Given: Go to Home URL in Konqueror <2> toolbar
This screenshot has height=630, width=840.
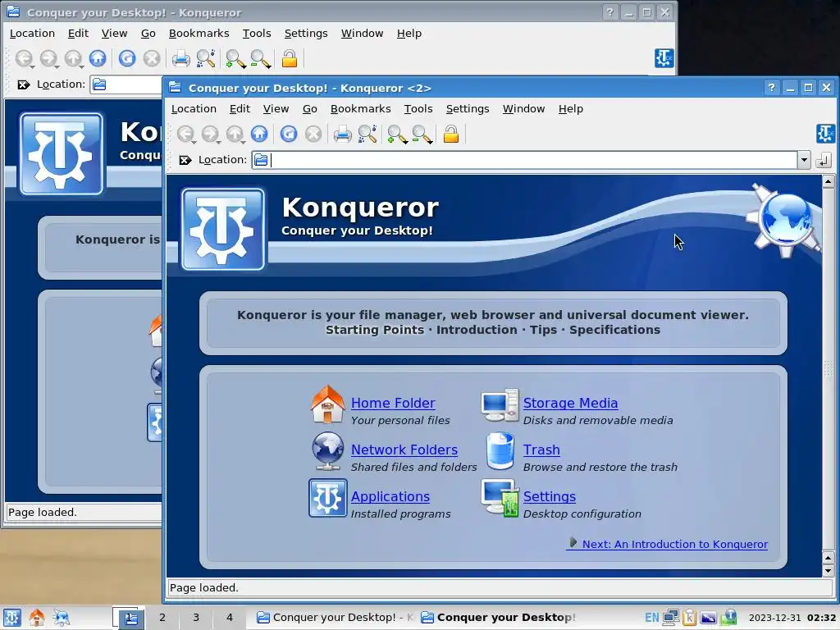Looking at the screenshot, I should [259, 134].
